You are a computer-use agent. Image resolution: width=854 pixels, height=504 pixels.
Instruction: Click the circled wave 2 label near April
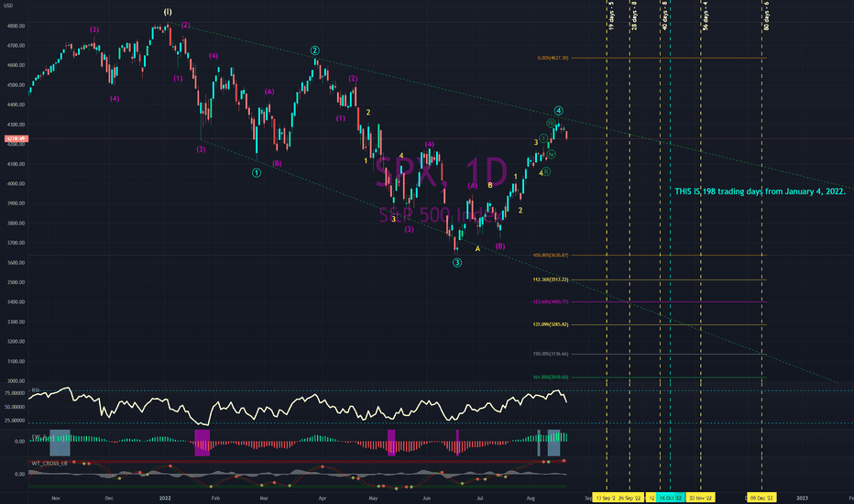tap(315, 50)
